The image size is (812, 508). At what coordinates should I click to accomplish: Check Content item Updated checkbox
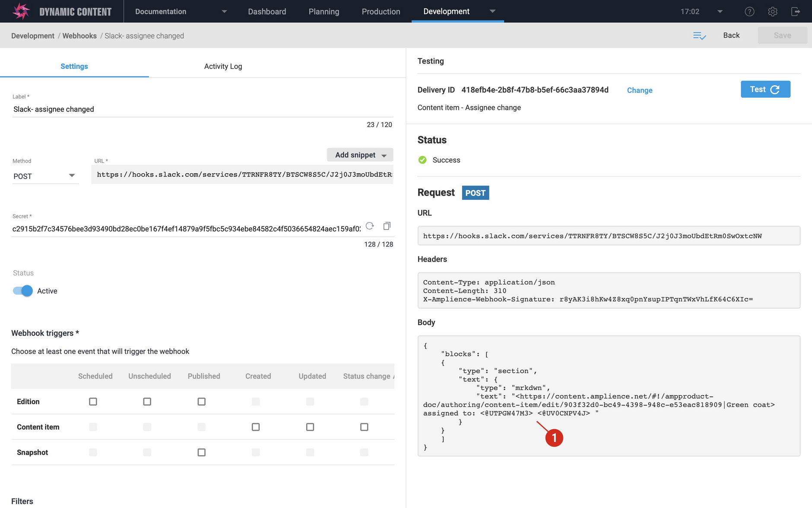pos(310,427)
